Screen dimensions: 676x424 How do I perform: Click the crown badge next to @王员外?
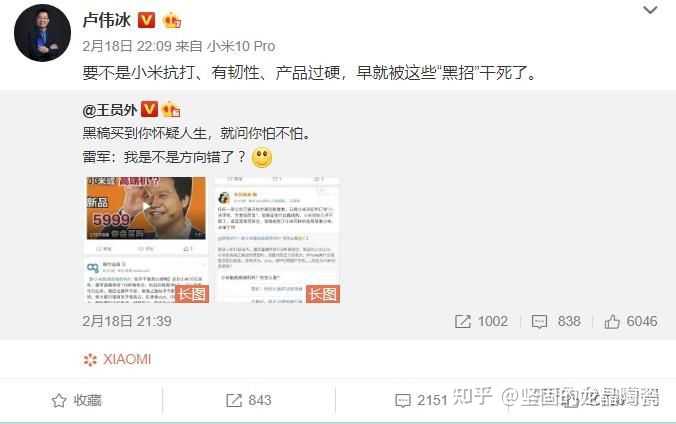171,110
